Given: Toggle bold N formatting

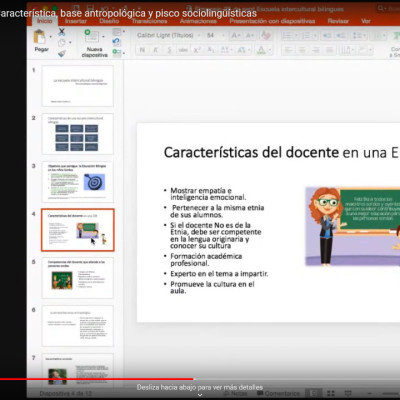Looking at the screenshot, I should coord(142,50).
